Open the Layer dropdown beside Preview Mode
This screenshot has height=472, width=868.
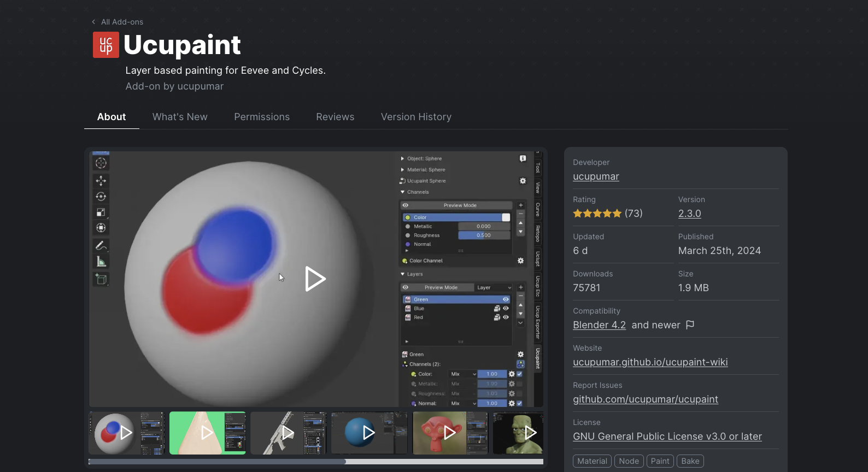pos(494,287)
